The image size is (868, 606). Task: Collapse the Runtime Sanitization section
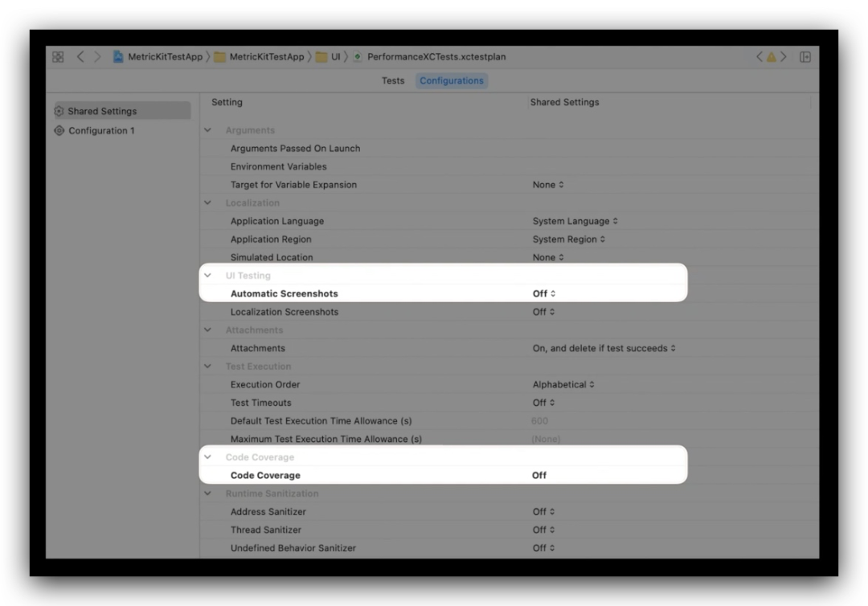(x=207, y=493)
